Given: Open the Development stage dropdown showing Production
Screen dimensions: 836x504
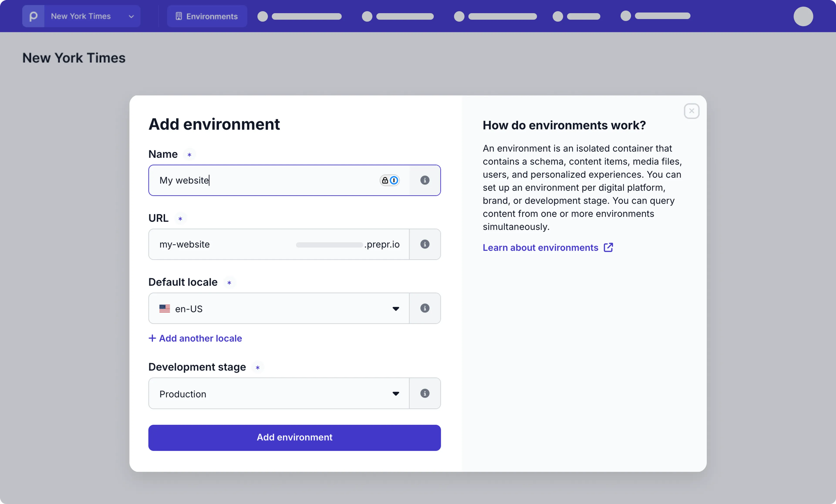Looking at the screenshot, I should 396,393.
